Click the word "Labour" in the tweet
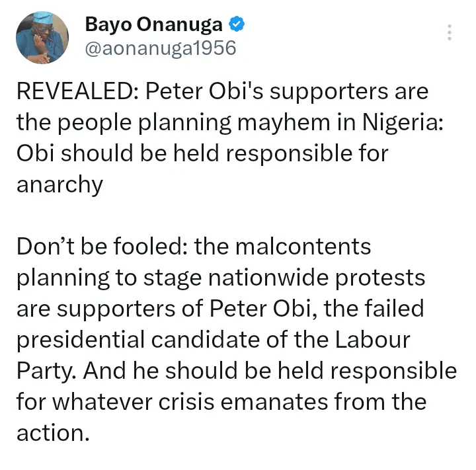This screenshot has width=476, height=470. [374, 340]
